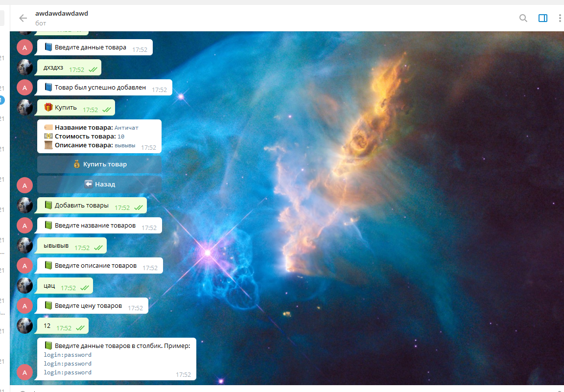
Task: Click bot avatar beside Введите данные товара
Action: pos(25,47)
